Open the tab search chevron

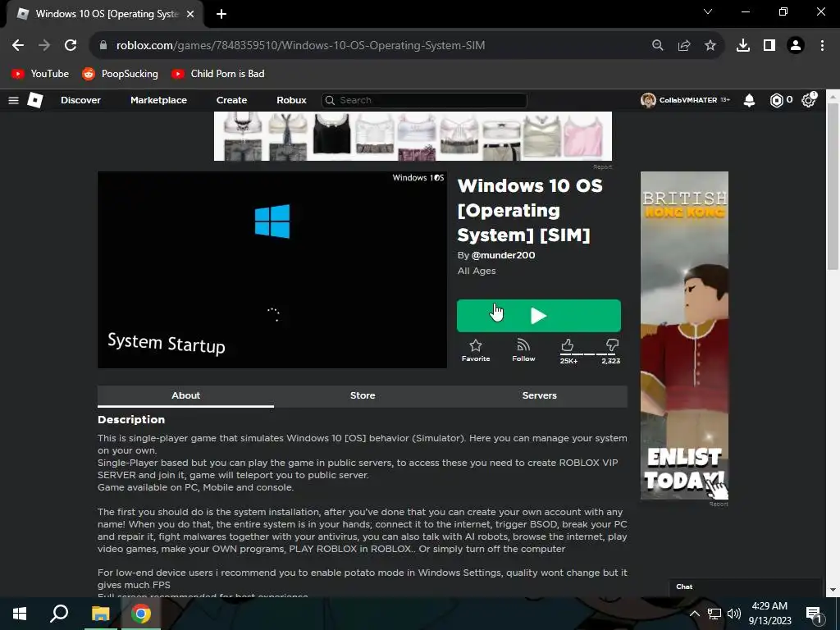pyautogui.click(x=708, y=11)
